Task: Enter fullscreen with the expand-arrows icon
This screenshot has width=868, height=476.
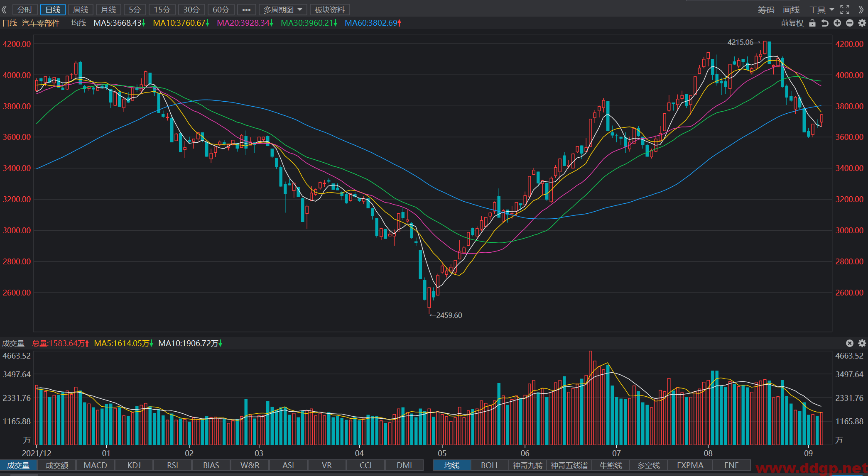Action: point(845,10)
